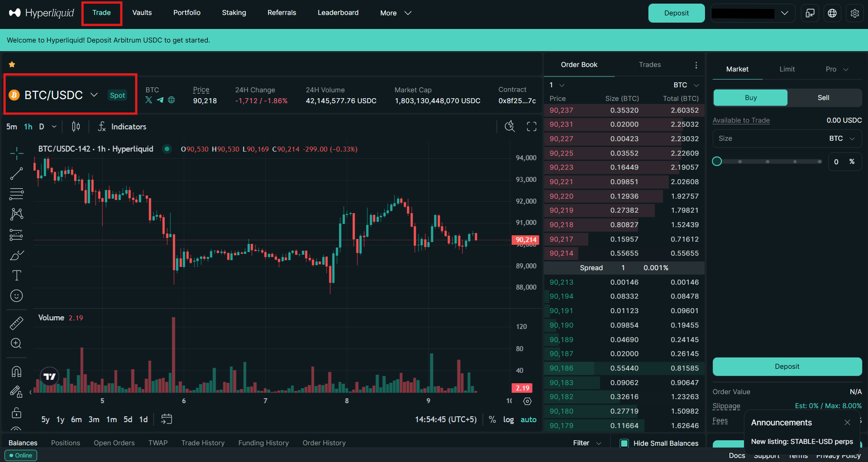Select the trend line drawing tool
This screenshot has width=868, height=462.
(17, 174)
